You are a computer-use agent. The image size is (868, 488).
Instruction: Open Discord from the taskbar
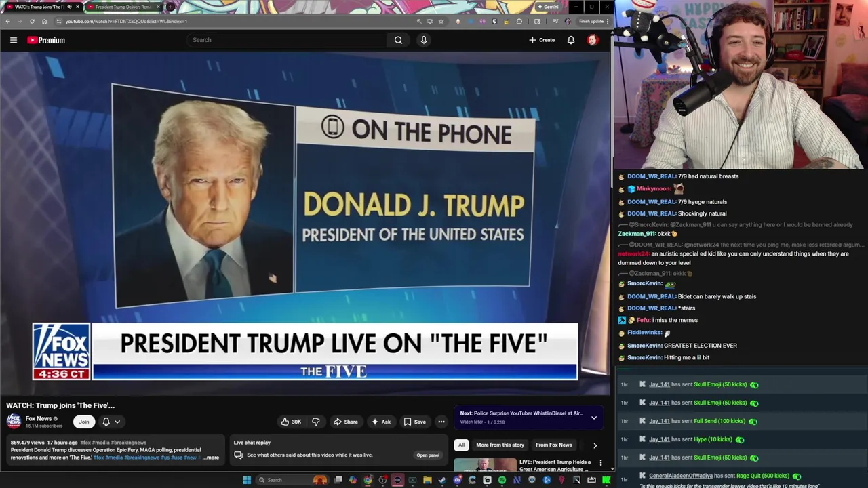point(458,480)
